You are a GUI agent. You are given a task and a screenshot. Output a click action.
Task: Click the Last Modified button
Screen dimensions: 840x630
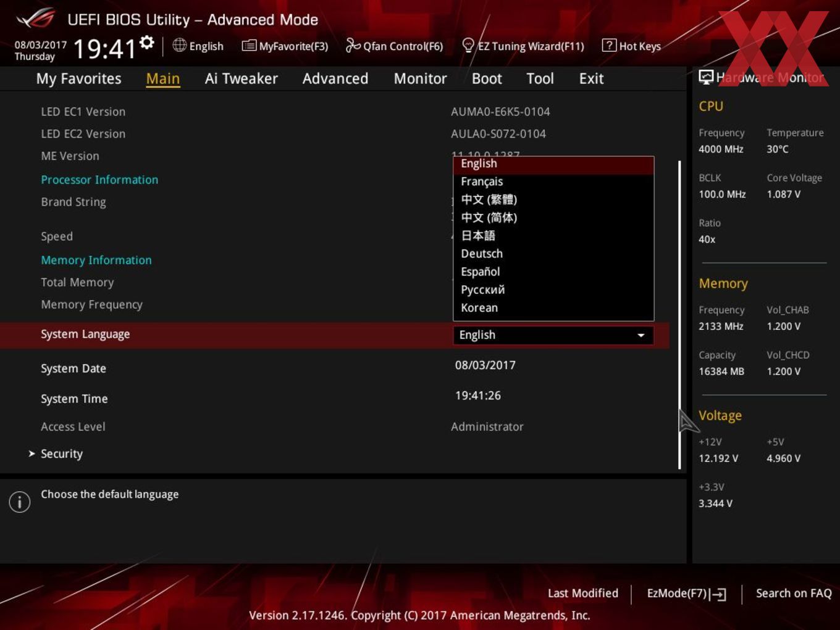583,593
